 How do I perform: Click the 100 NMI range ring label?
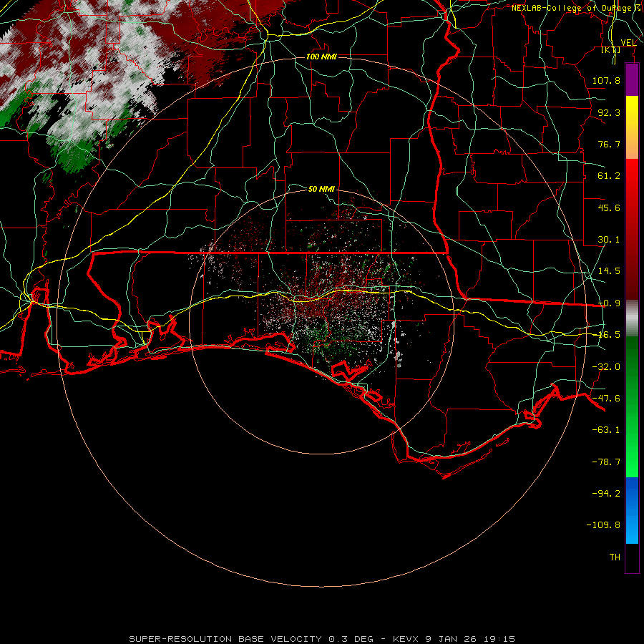point(321,57)
